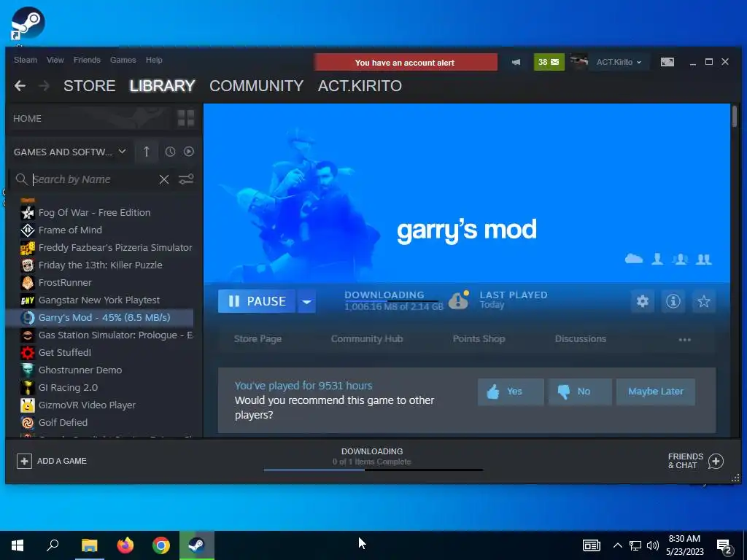Viewport: 747px width, 560px height.
Task: Clear the search field with X
Action: pyautogui.click(x=164, y=179)
